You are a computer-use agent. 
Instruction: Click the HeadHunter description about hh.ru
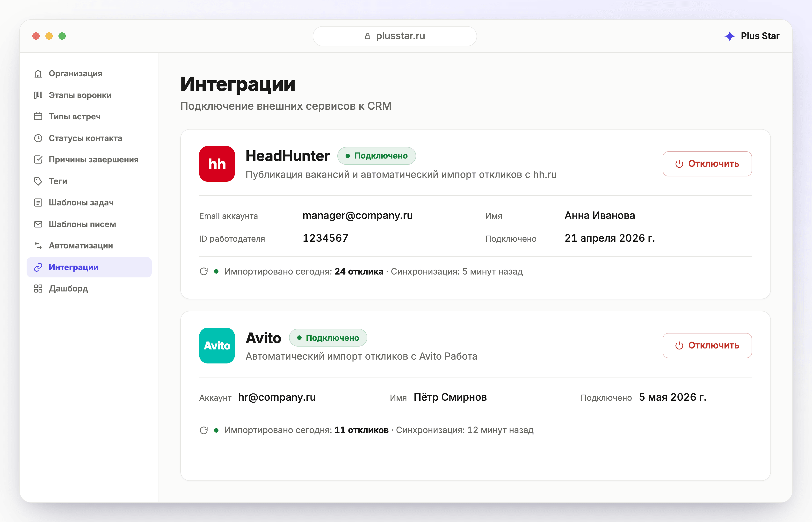[x=401, y=174]
